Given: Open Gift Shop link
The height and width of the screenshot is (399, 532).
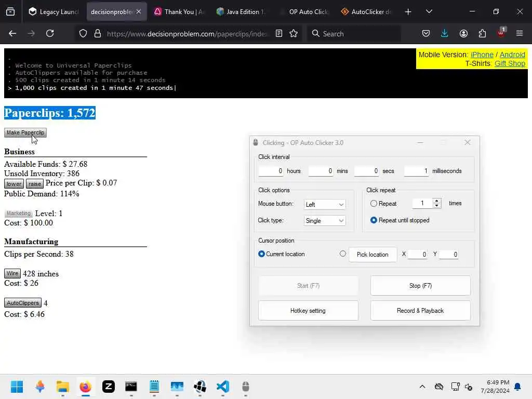Looking at the screenshot, I should pyautogui.click(x=510, y=63).
